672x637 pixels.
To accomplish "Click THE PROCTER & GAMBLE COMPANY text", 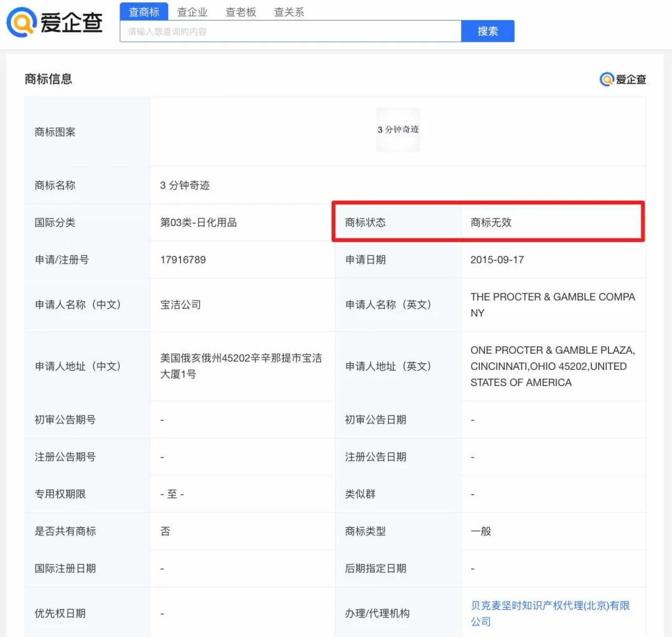I will (553, 305).
